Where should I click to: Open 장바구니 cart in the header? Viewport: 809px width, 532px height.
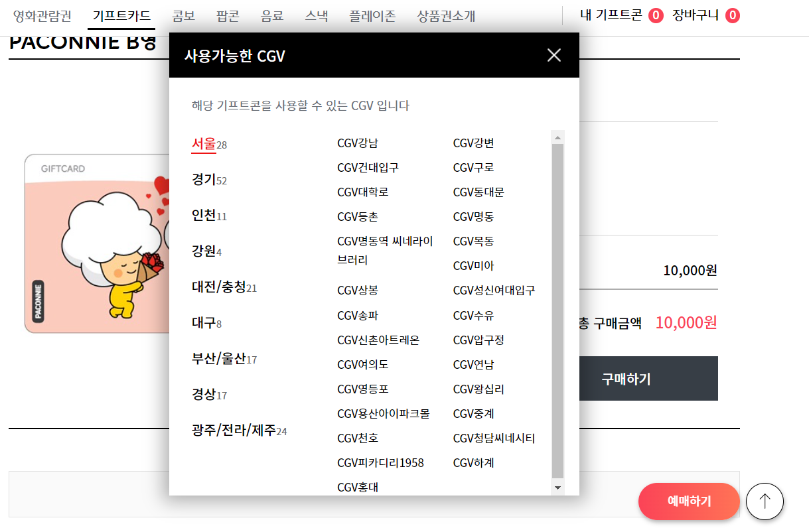point(706,15)
